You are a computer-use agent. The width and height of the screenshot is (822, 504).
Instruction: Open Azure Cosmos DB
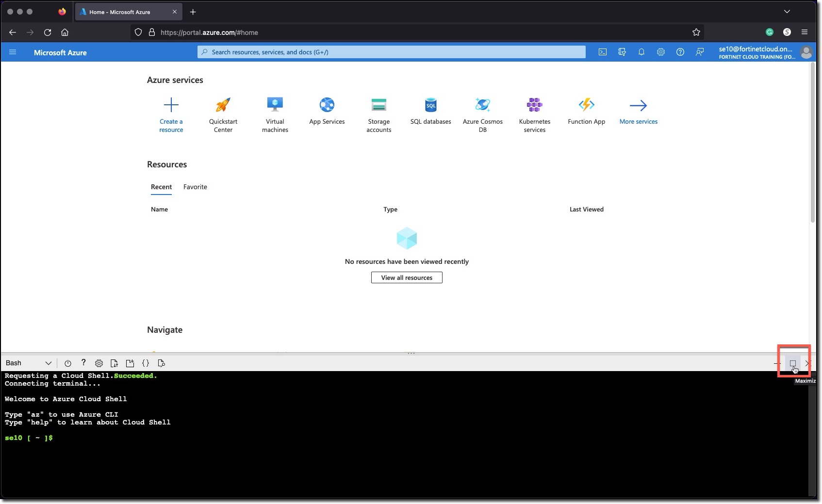483,115
